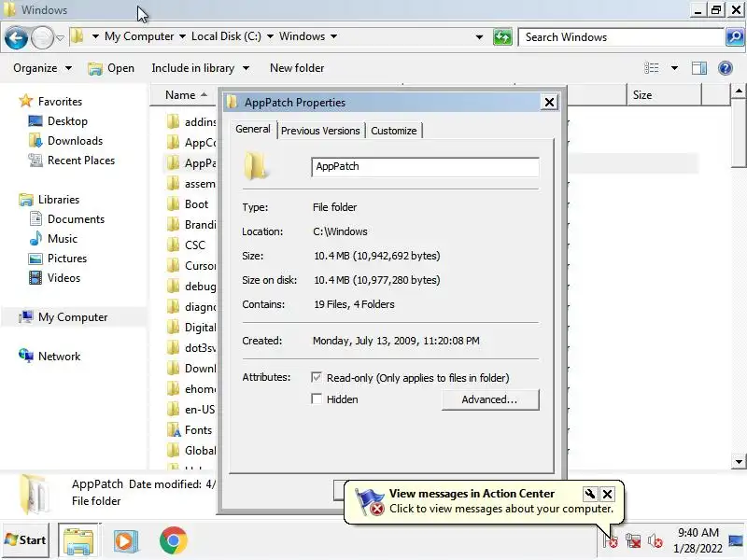Select the en-US folder
This screenshot has height=560, width=747.
[x=200, y=410]
